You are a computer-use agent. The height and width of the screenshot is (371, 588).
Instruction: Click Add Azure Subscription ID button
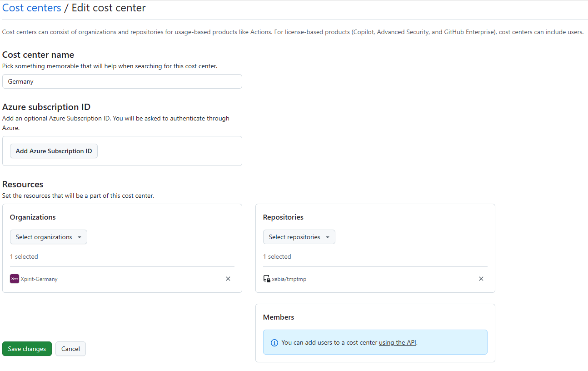[54, 151]
